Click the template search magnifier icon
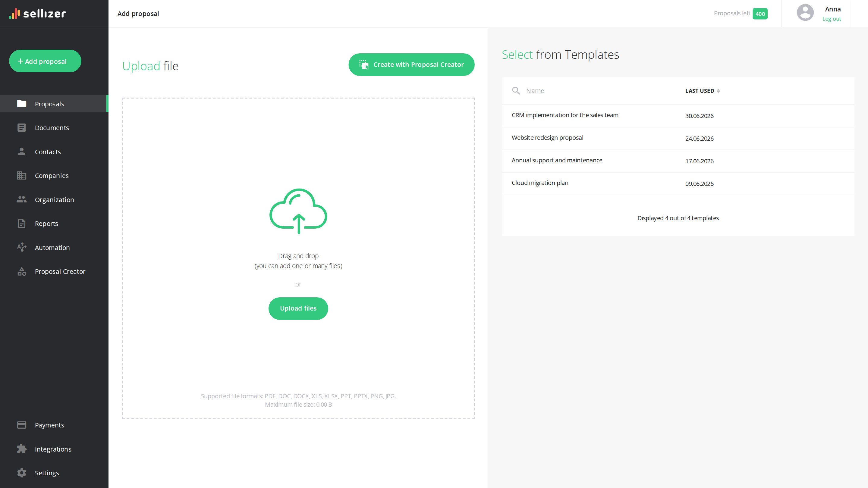 coord(516,91)
